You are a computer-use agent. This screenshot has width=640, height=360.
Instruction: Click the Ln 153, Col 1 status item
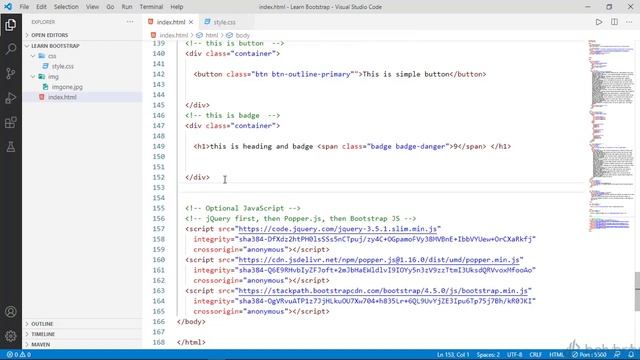(453, 355)
